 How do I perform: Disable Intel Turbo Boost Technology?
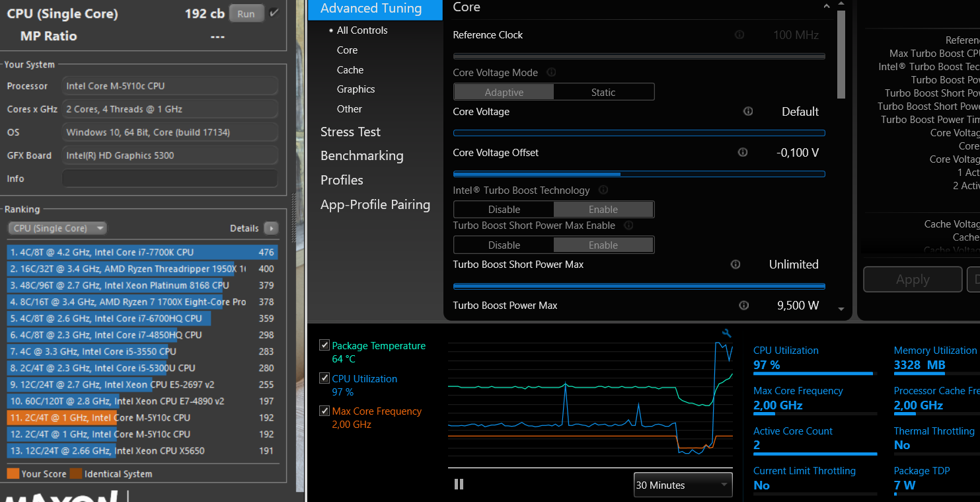point(504,210)
